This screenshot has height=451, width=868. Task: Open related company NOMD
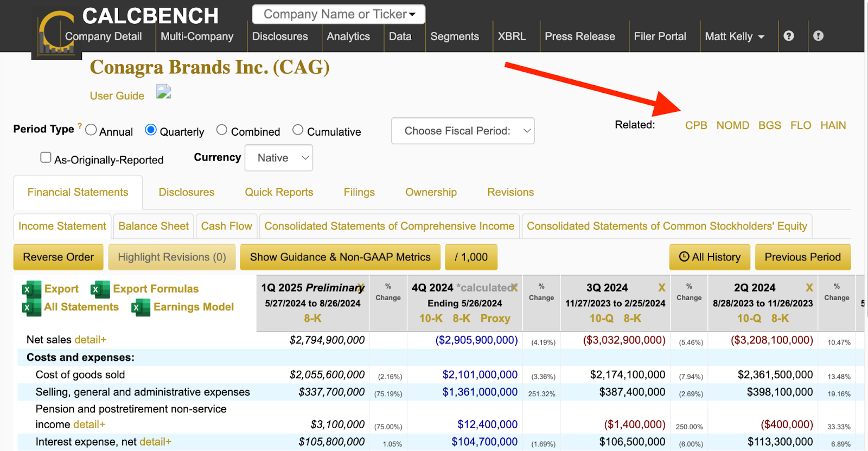pyautogui.click(x=732, y=125)
